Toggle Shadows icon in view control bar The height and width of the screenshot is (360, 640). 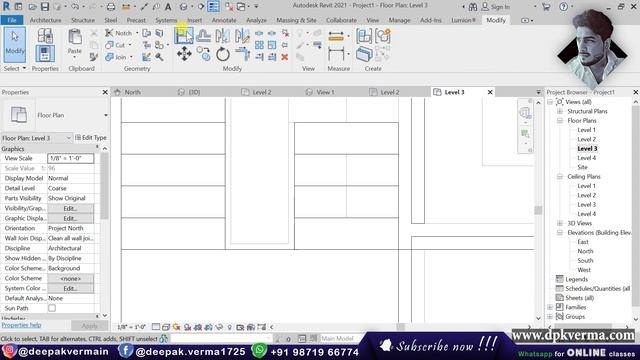pyautogui.click(x=187, y=327)
